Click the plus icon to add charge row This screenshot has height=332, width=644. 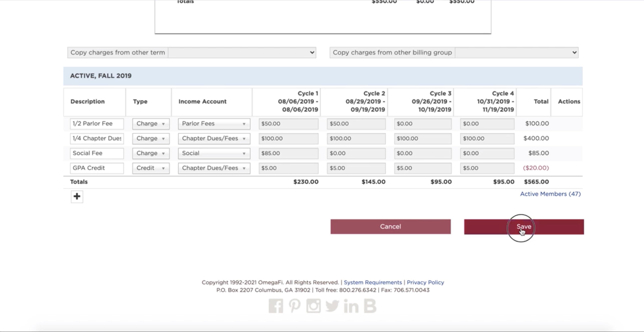point(77,196)
